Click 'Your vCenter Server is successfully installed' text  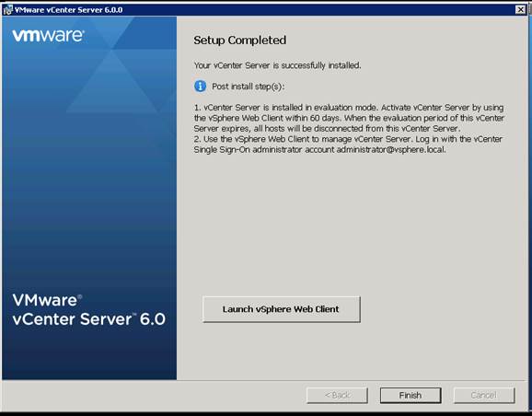(x=277, y=65)
